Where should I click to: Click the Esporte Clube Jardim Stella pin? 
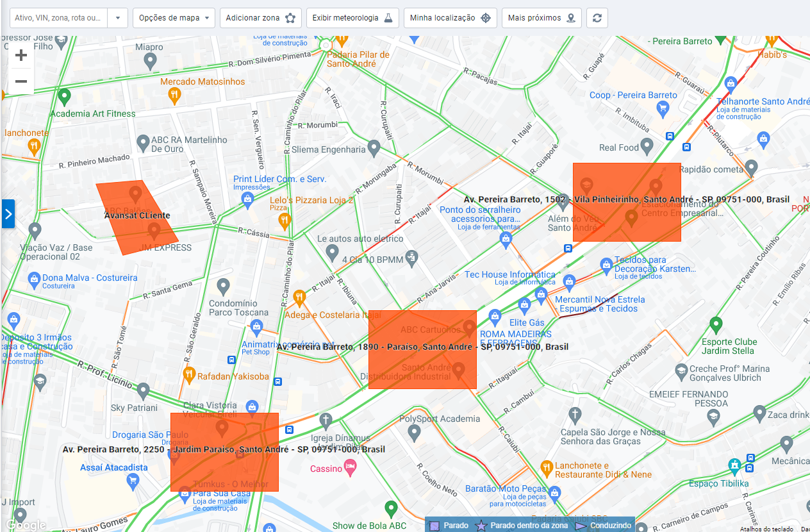point(716,324)
